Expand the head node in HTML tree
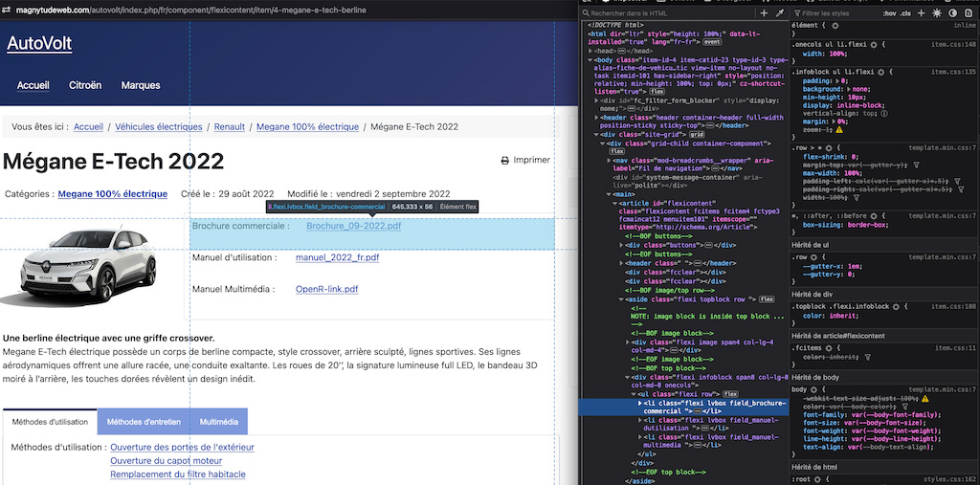980x485 pixels. point(590,51)
